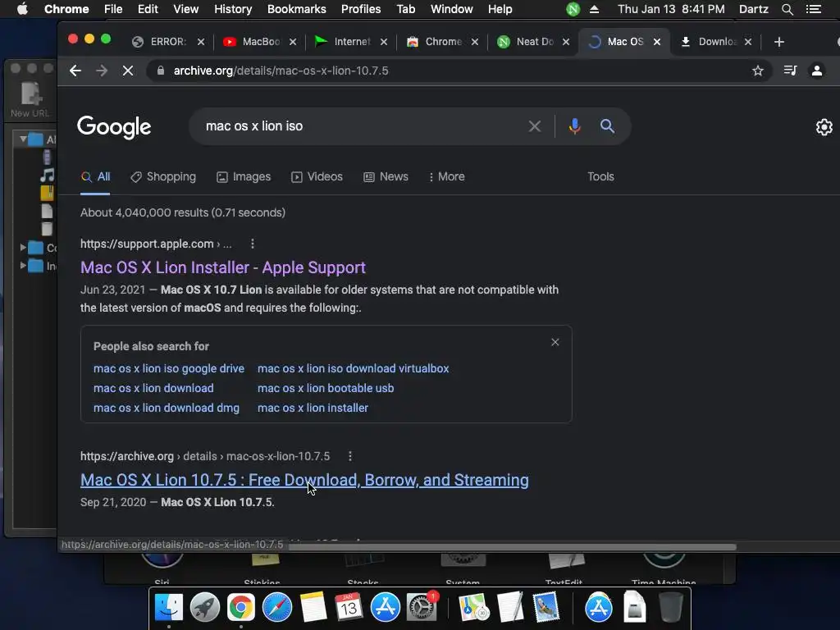Open options for archive.org result

(x=349, y=456)
